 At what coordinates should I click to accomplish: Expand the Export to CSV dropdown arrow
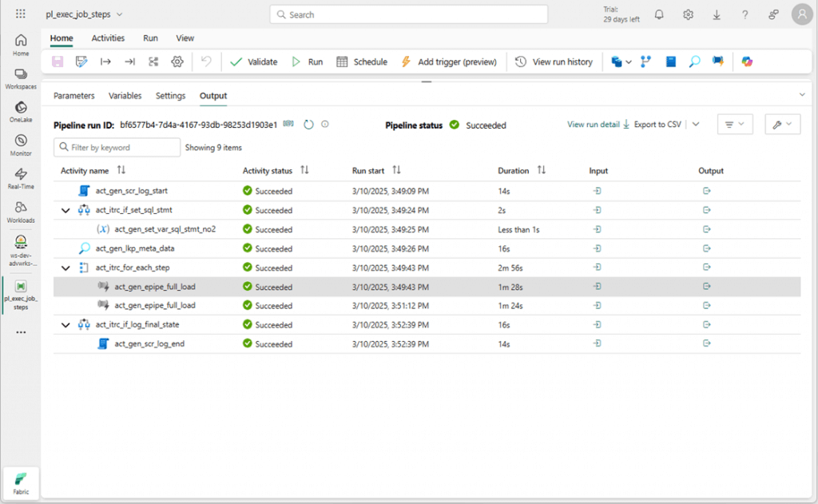coord(696,125)
